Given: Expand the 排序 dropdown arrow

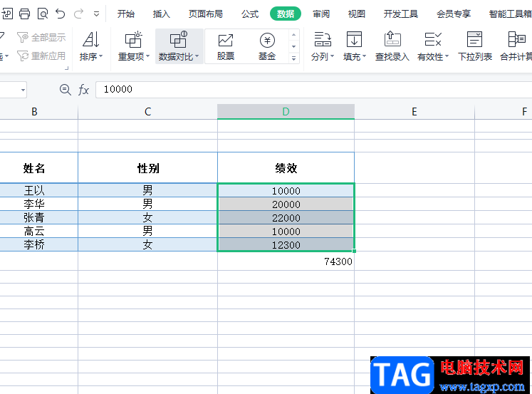Looking at the screenshot, I should pyautogui.click(x=100, y=56).
